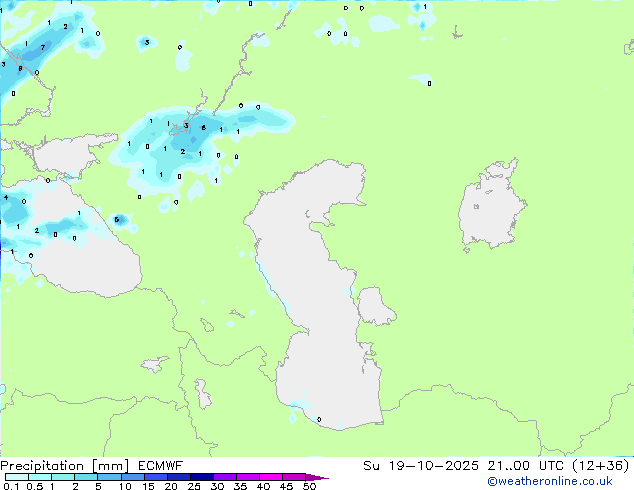Pick the legend swatch between 1 and 2

pos(63,477)
